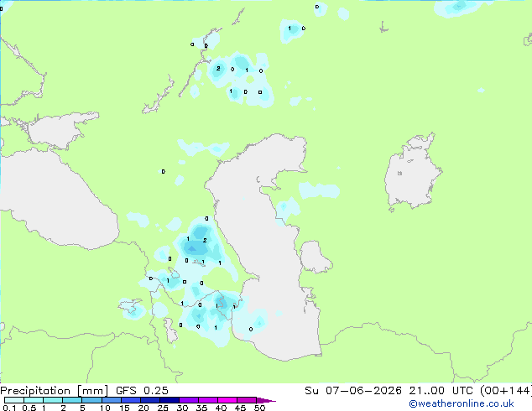
Task: Select the "GFS 0.25" model label
Action: [142, 390]
